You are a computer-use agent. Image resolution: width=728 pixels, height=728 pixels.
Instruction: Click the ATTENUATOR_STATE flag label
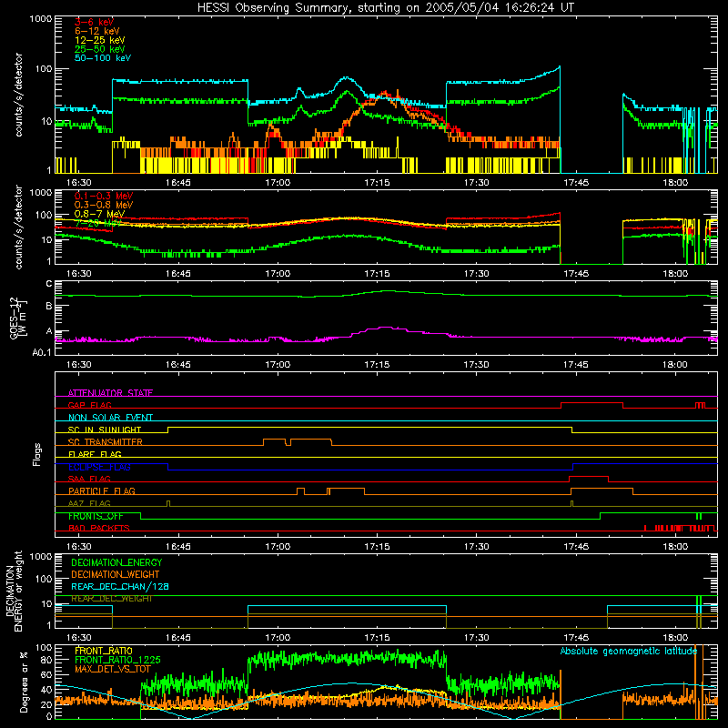[x=110, y=393]
